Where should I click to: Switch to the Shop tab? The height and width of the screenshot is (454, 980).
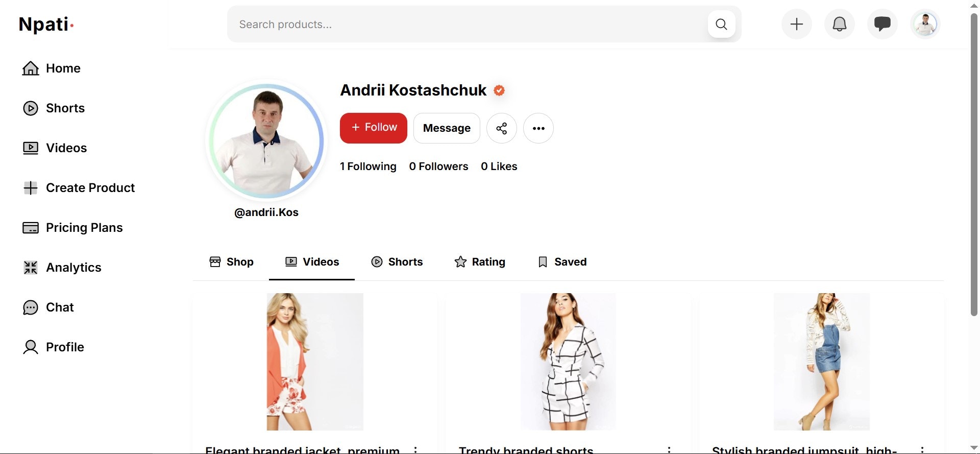231,262
